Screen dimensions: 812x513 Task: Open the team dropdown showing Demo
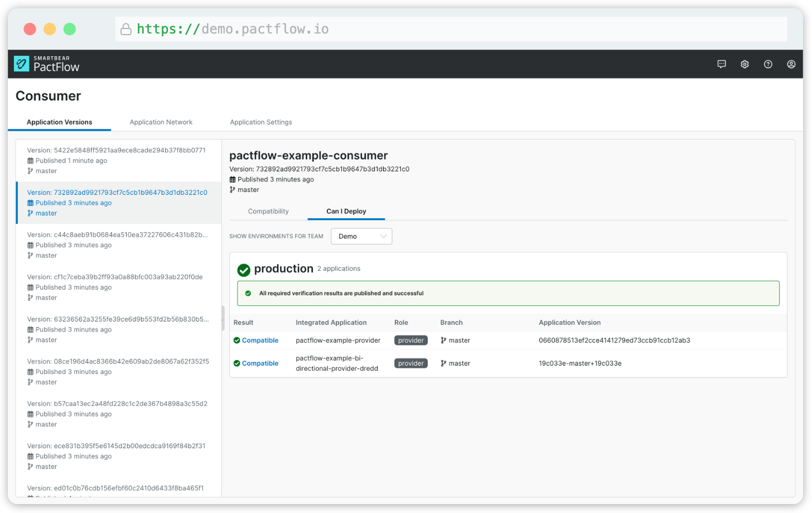[x=361, y=236]
